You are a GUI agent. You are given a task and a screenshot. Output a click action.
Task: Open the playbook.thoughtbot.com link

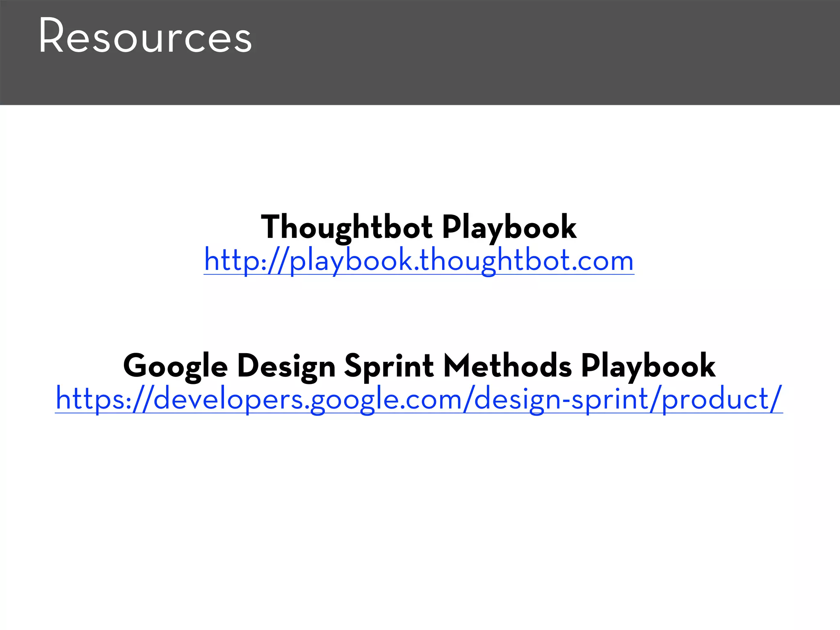[x=419, y=261]
